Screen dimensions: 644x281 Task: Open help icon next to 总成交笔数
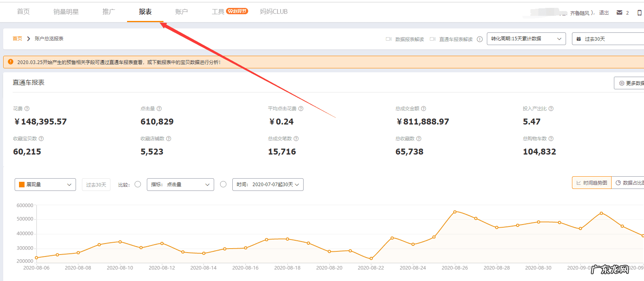coord(296,139)
